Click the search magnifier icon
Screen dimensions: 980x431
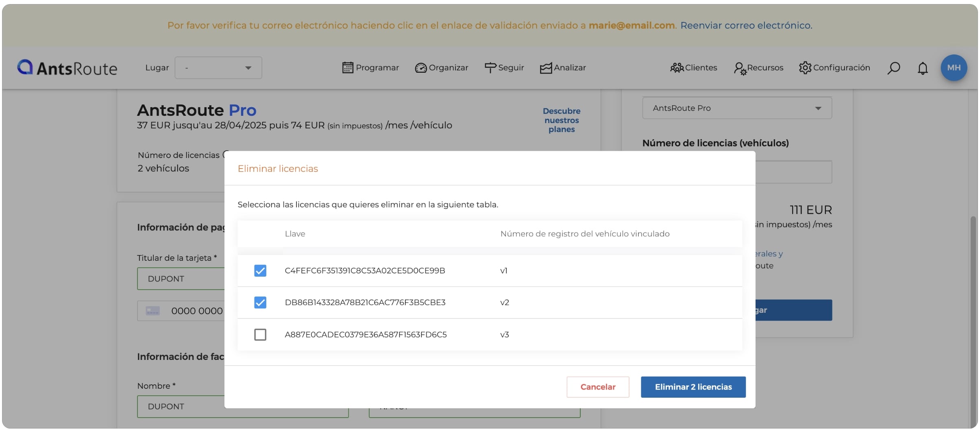click(893, 68)
